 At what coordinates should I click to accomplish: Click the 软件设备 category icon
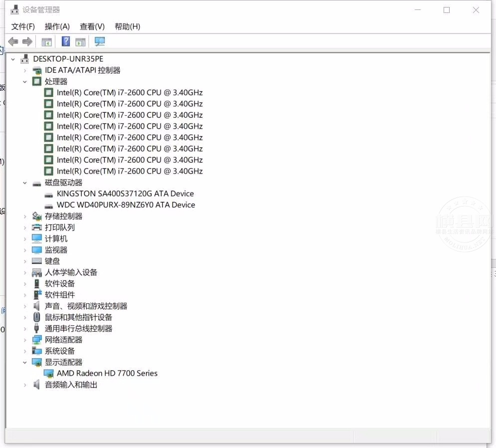pos(37,283)
